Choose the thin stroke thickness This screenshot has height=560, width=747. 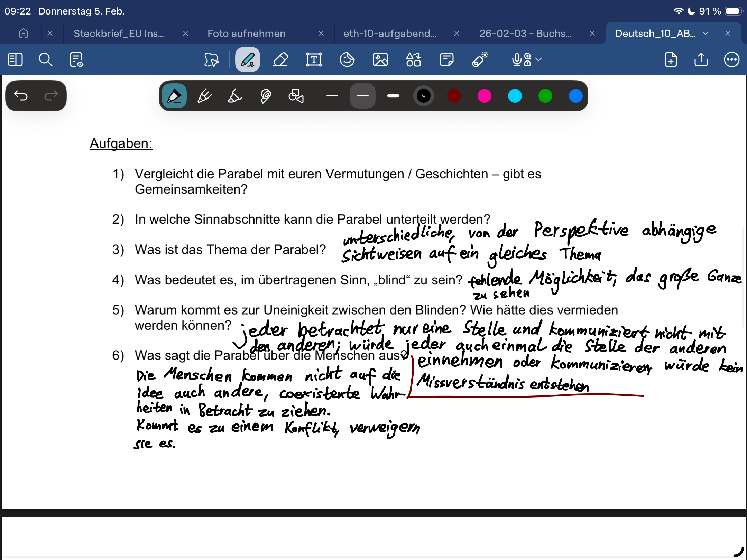[x=332, y=96]
